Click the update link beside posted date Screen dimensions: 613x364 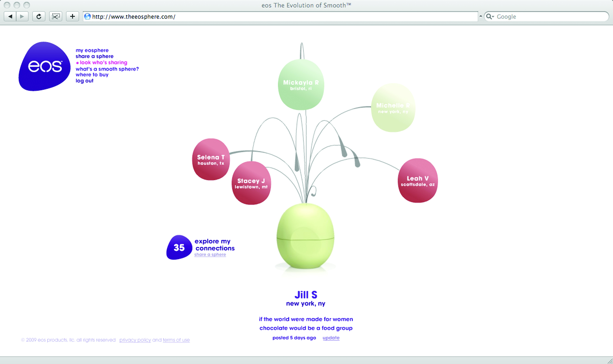pyautogui.click(x=331, y=338)
